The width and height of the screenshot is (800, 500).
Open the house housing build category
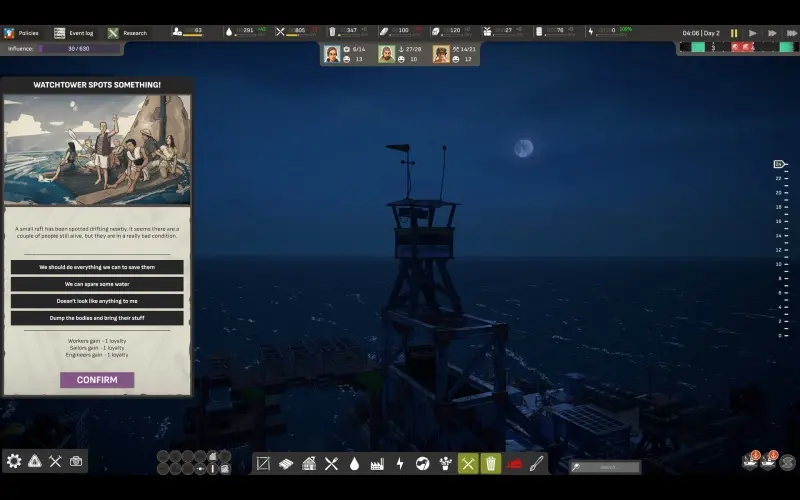(x=309, y=464)
